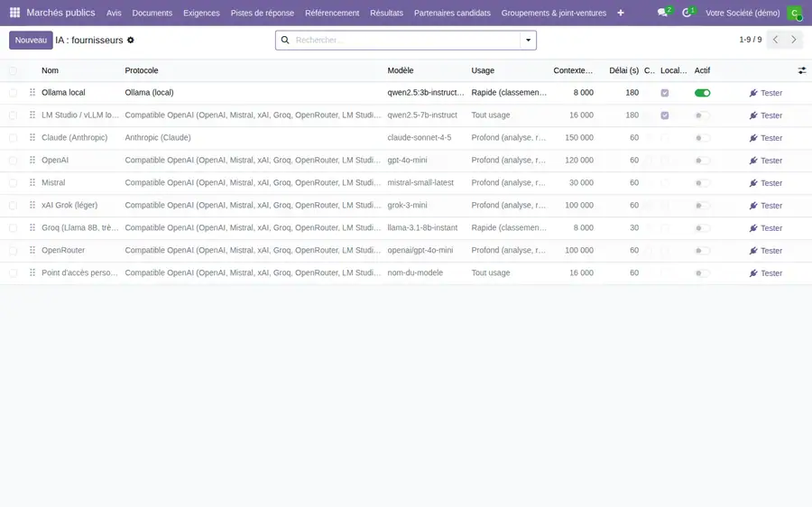Click the 1-9 / 9 pager counter
The width and height of the screenshot is (812, 507).
coord(751,40)
